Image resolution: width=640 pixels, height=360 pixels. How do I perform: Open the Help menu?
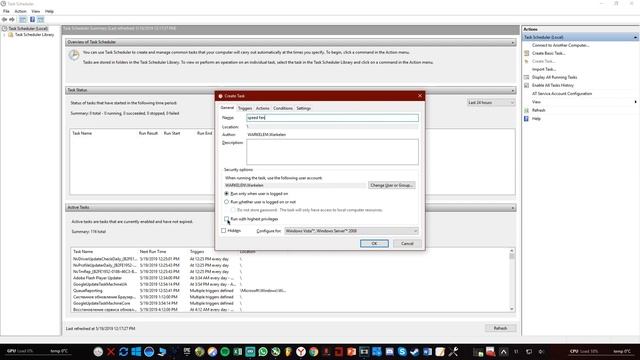49,11
